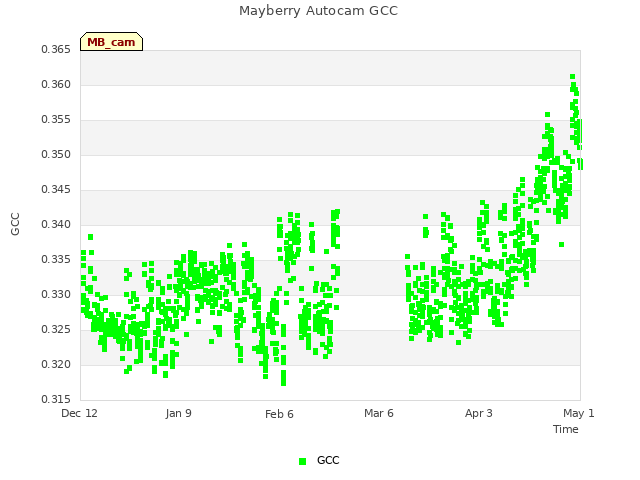Image resolution: width=640 pixels, height=480 pixels.
Task: Select the Feb 6 x-axis label
Action: (279, 414)
